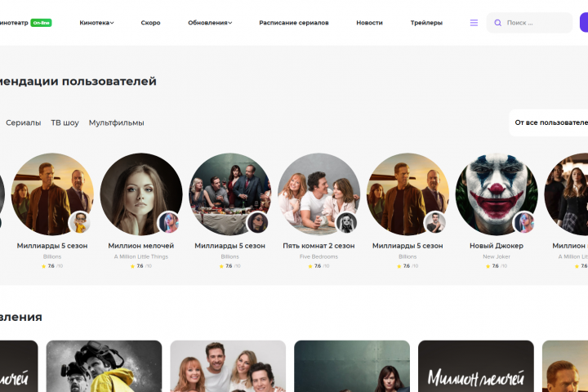Open the Трейлеры page
The height and width of the screenshot is (392, 588).
click(426, 23)
